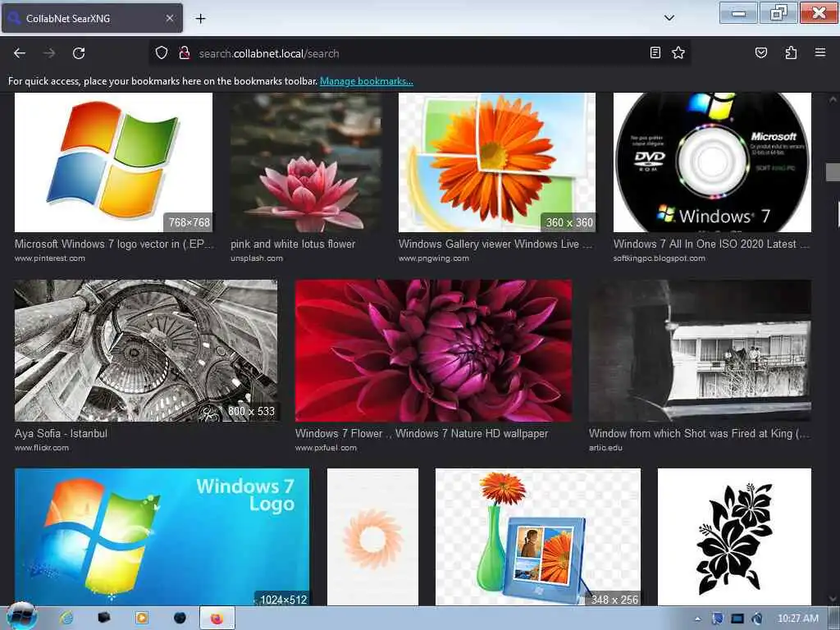Open the Windows Gallery viewer orange flower image
Image resolution: width=840 pixels, height=630 pixels.
point(496,162)
